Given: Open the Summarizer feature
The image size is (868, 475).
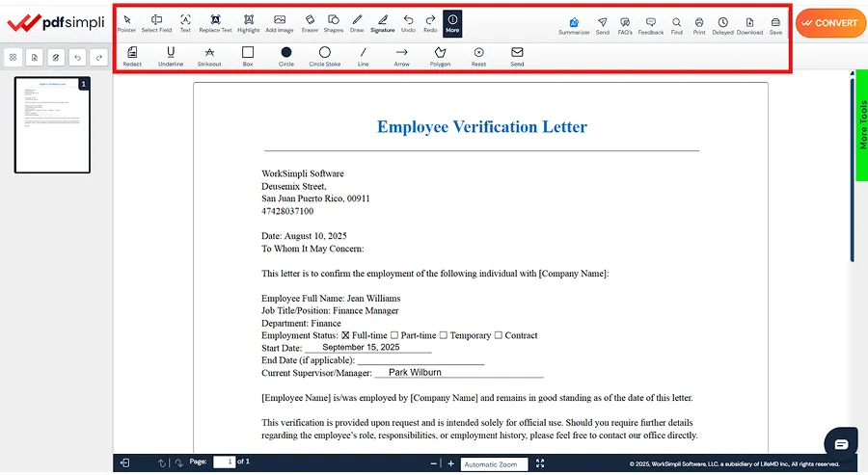Looking at the screenshot, I should [x=574, y=25].
